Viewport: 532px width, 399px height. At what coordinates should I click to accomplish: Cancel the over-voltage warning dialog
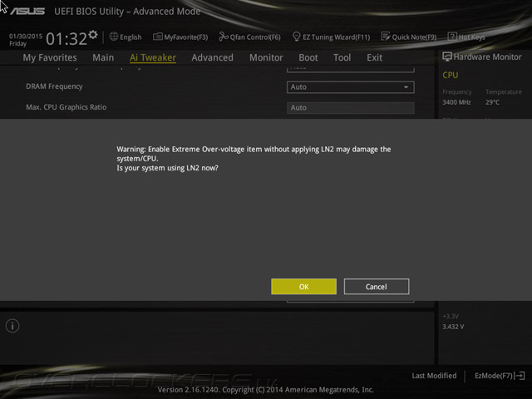(x=377, y=287)
